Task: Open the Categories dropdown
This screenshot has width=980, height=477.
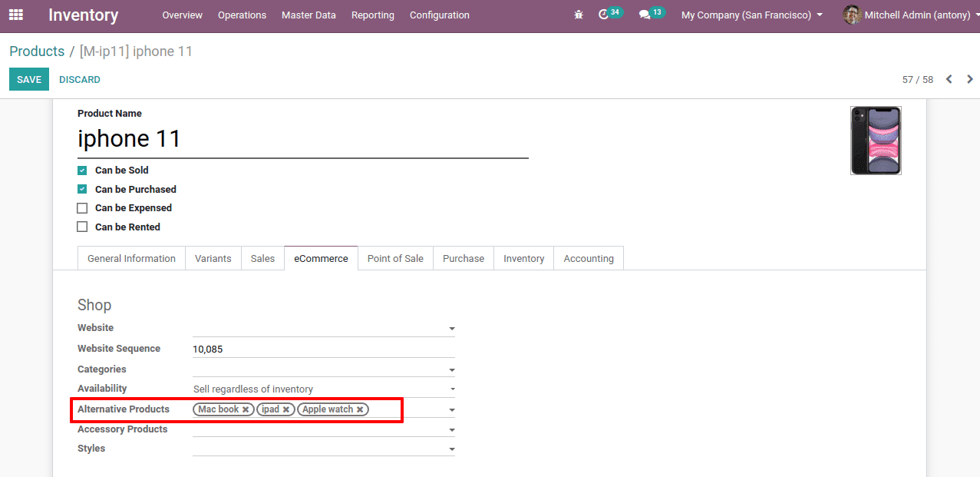Action: [324, 369]
